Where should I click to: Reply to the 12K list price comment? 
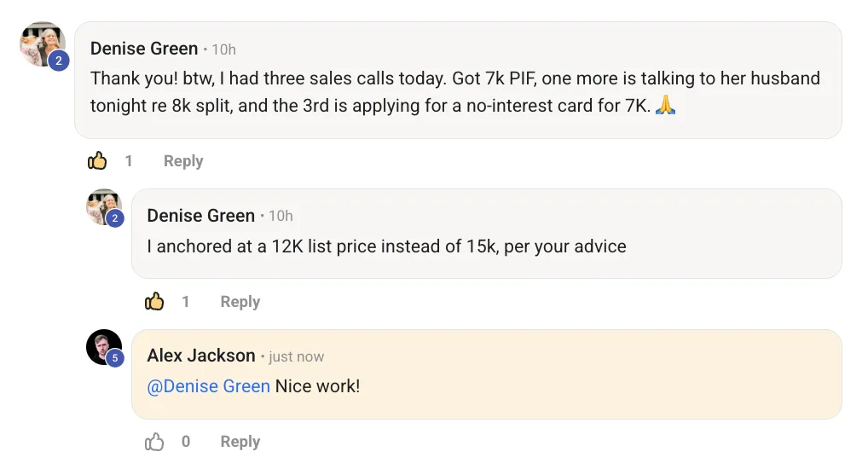(240, 302)
